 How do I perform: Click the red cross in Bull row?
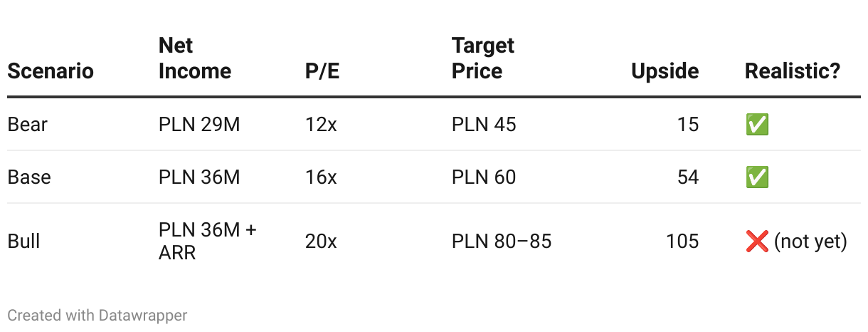click(757, 242)
